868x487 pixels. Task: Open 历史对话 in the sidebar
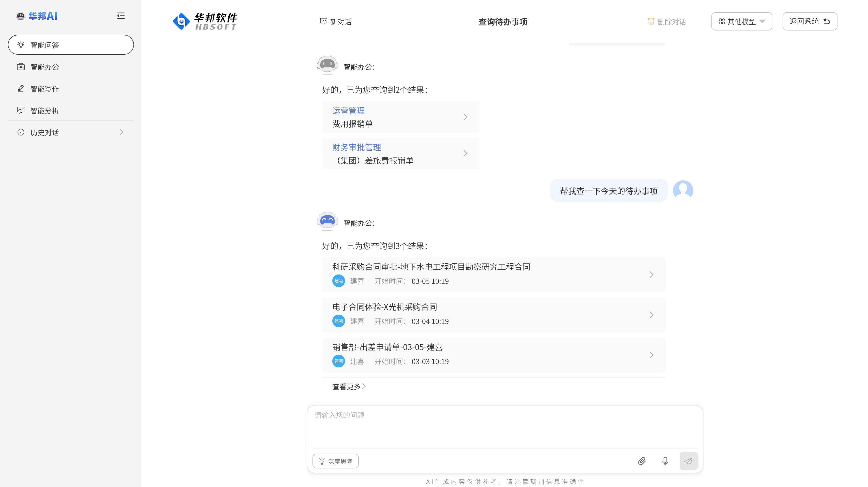pos(71,132)
